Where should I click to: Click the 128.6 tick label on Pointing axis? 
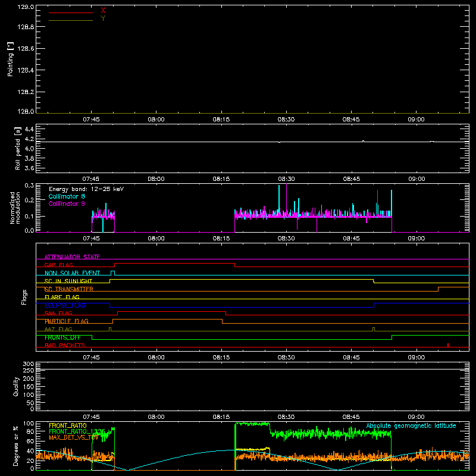click(26, 49)
